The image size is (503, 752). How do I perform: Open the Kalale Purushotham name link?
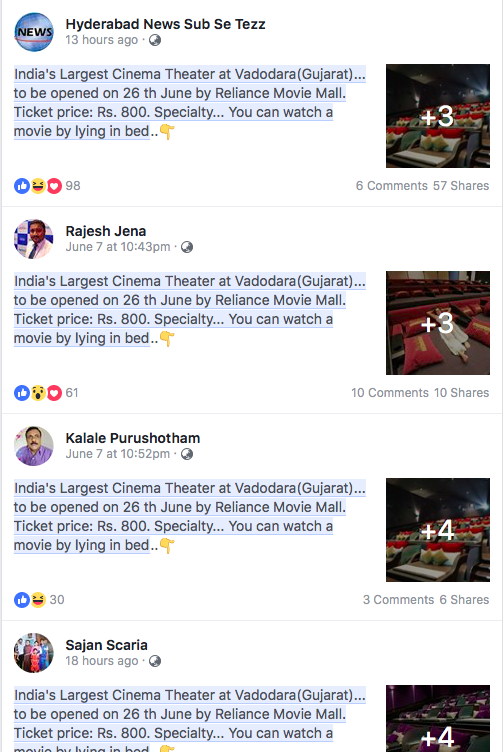pyautogui.click(x=133, y=438)
